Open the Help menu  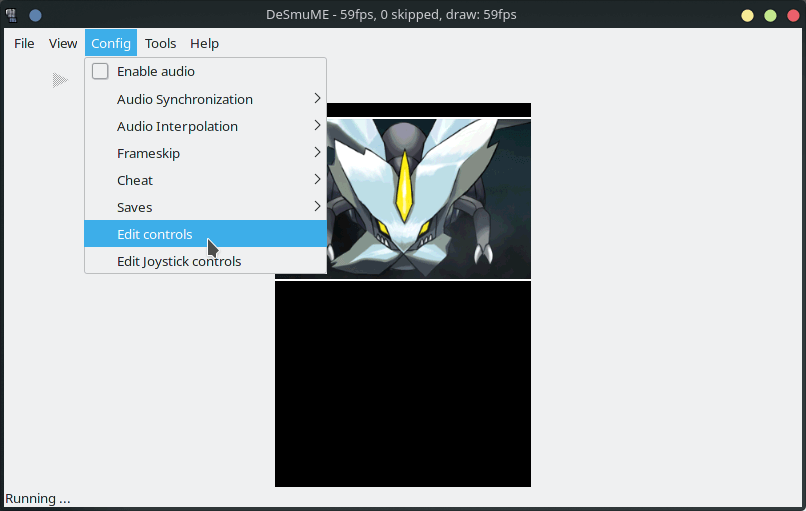[x=204, y=43]
